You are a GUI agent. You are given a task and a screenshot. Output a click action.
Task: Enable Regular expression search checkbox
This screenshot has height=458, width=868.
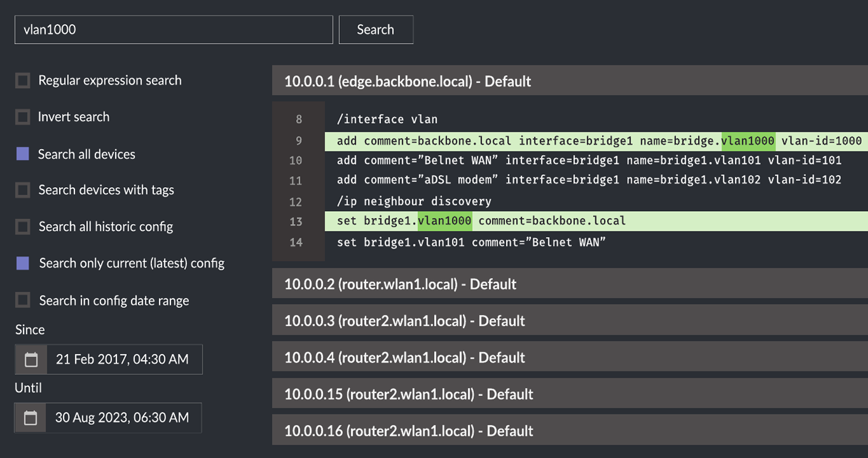coord(23,81)
